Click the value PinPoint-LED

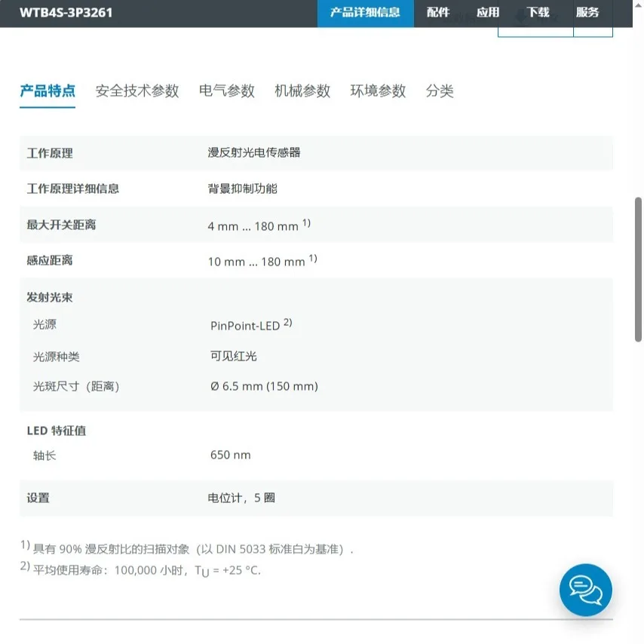(245, 326)
